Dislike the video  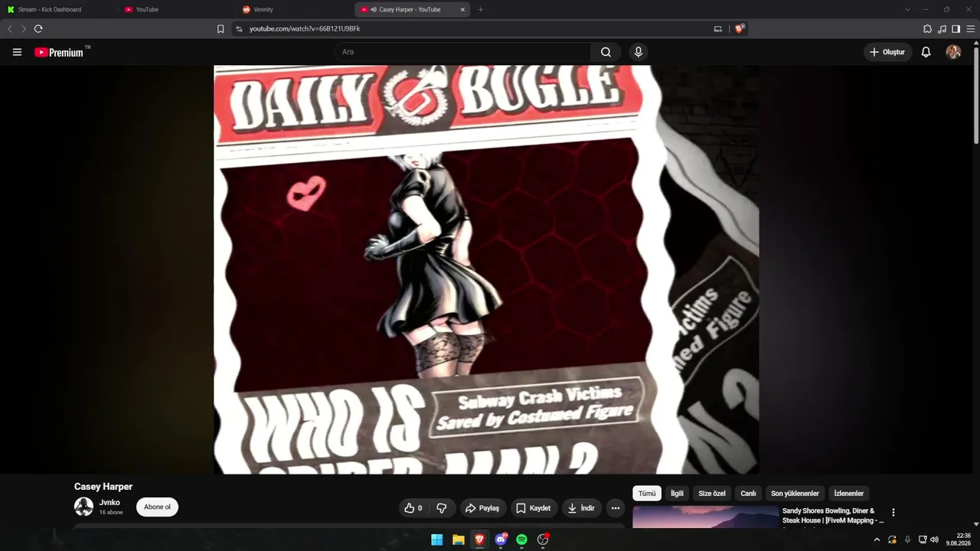coord(442,508)
